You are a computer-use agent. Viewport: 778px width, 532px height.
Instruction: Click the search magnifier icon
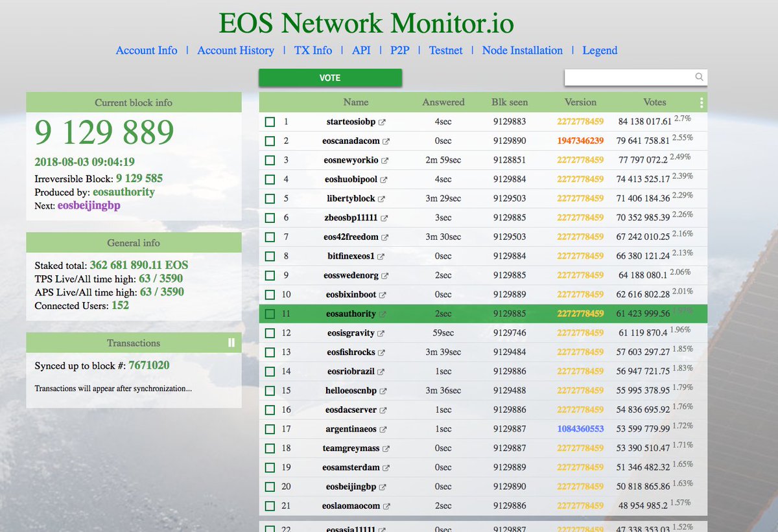[x=699, y=77]
